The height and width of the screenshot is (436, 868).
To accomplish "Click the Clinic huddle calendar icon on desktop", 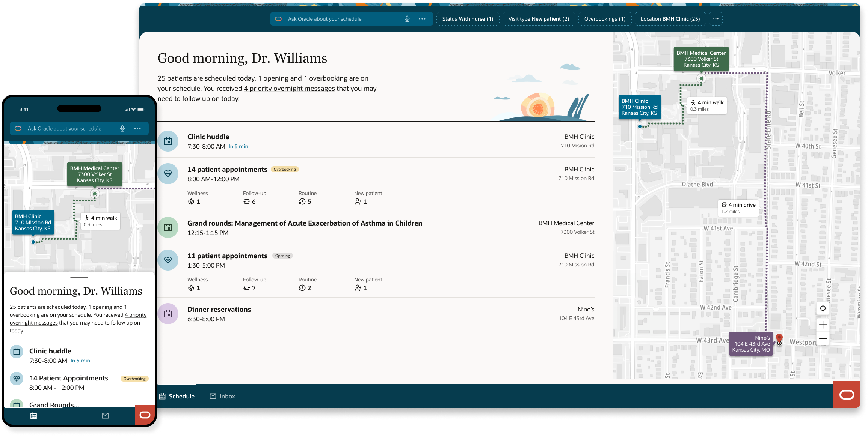I will click(168, 141).
